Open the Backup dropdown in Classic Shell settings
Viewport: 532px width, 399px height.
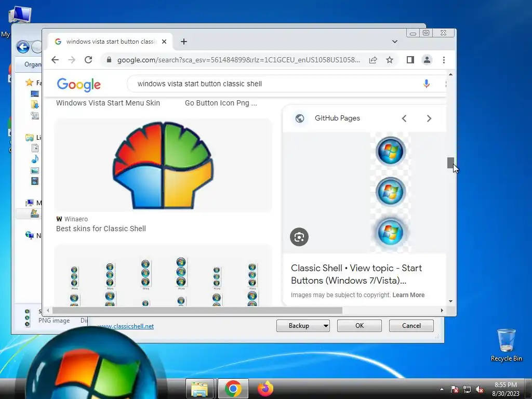tap(303, 326)
